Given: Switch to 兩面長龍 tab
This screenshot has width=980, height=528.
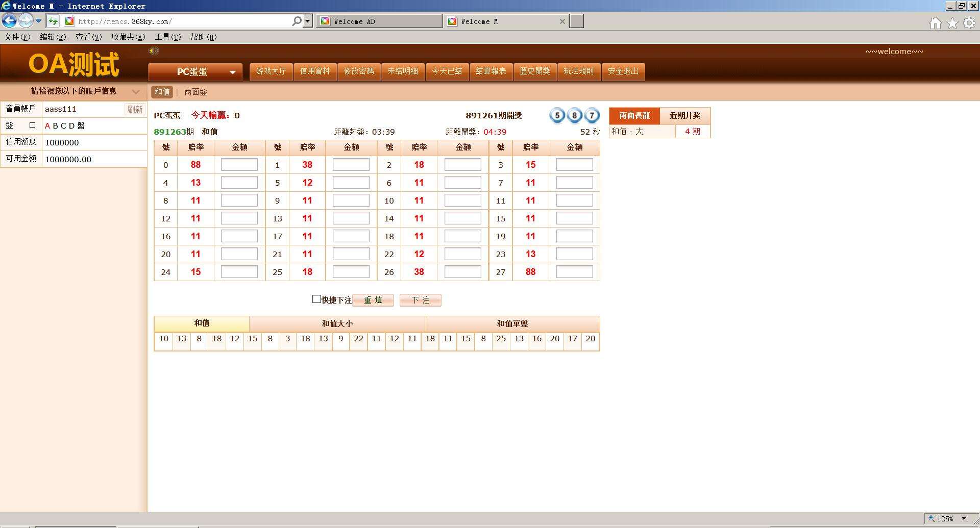Looking at the screenshot, I should coord(634,116).
